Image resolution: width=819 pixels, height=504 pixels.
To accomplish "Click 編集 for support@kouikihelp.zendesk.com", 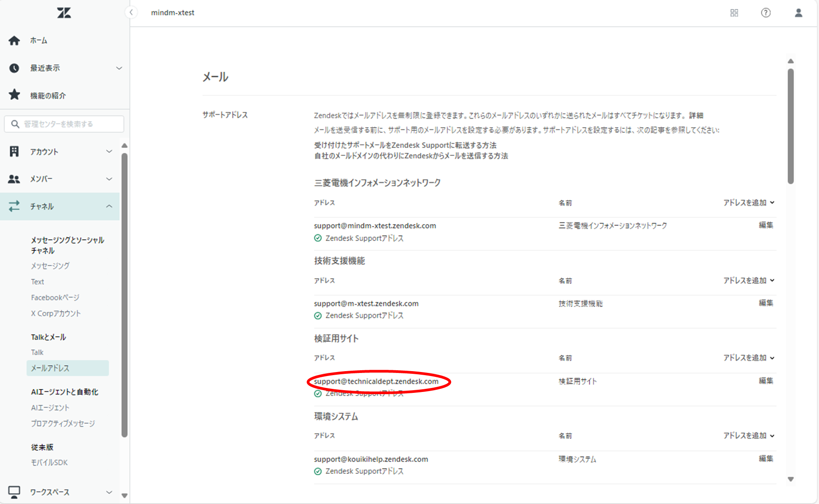I will [x=765, y=459].
